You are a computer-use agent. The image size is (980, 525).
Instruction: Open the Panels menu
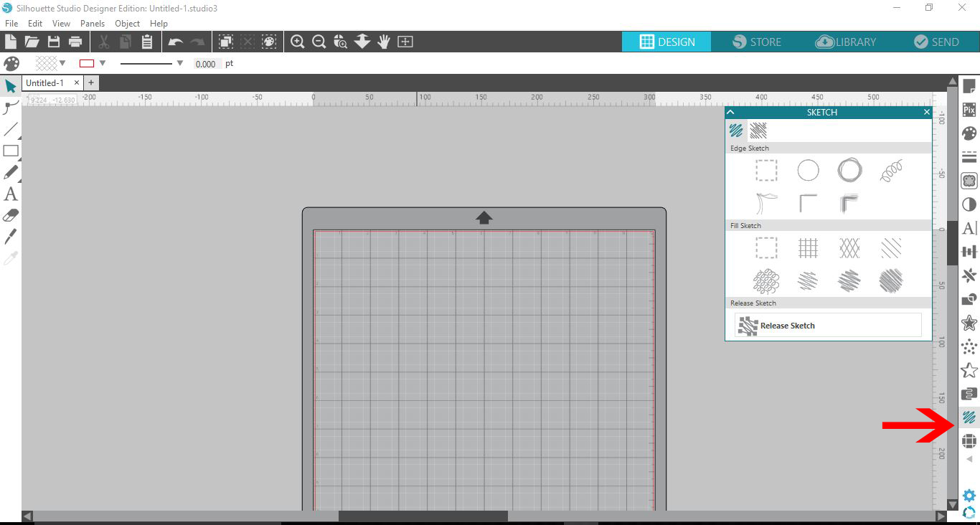pos(93,24)
